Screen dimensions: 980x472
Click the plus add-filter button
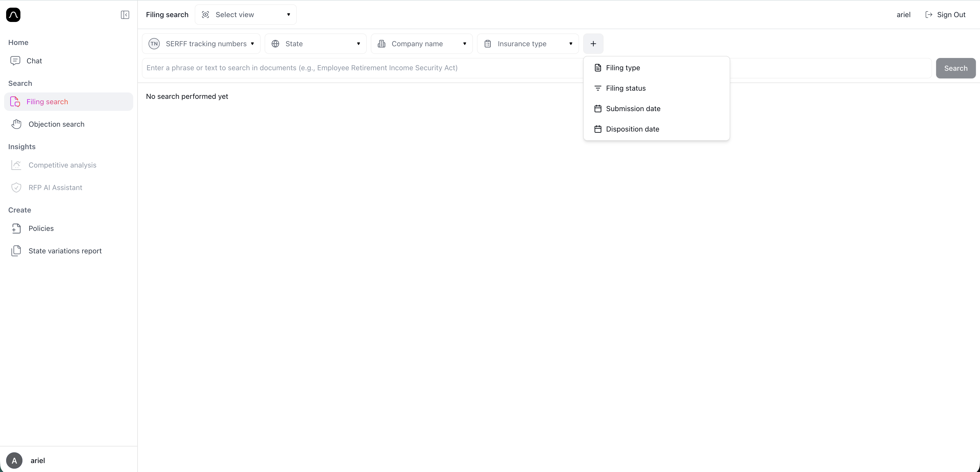coord(593,44)
